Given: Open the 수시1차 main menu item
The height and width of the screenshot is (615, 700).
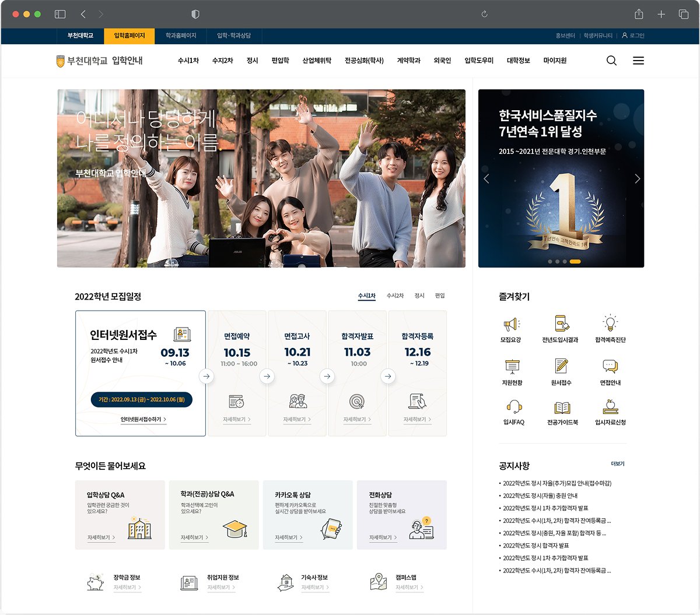Looking at the screenshot, I should 188,61.
